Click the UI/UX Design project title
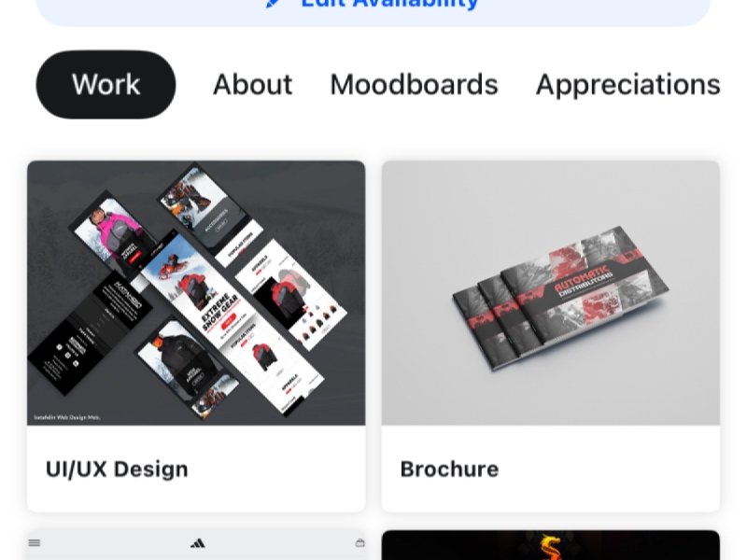 click(x=117, y=469)
